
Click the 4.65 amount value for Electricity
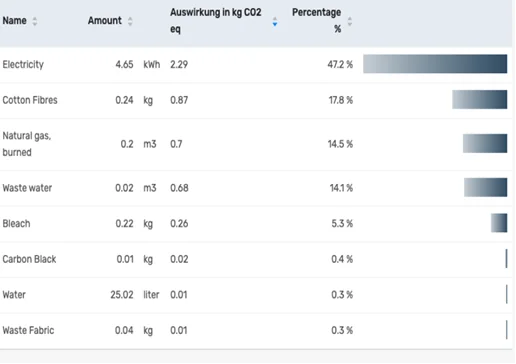tap(124, 64)
